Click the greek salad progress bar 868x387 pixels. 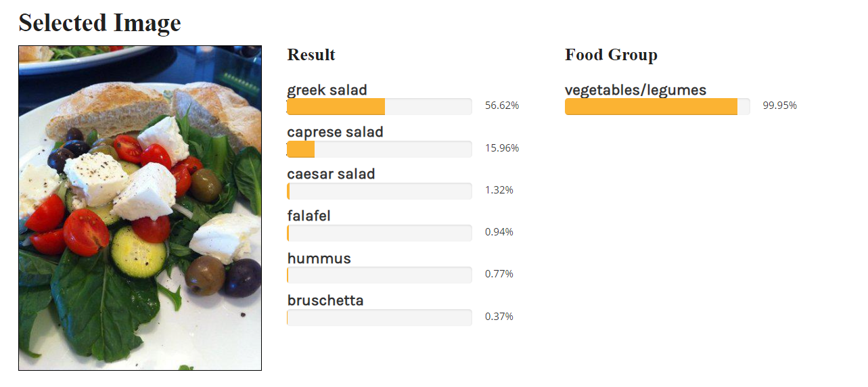[380, 106]
